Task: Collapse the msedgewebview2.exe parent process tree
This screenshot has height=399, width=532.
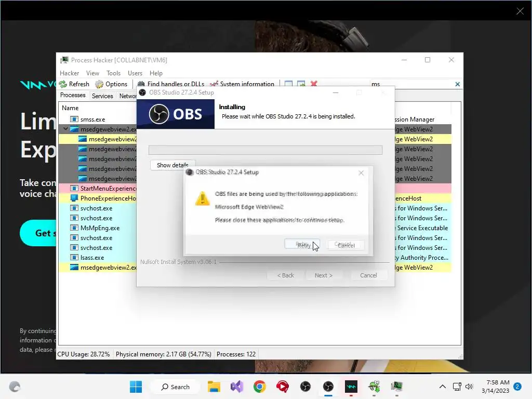Action: 65,129
